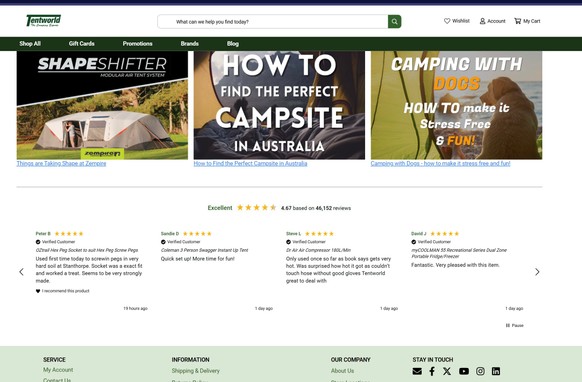Click the Wishlist heart icon
The height and width of the screenshot is (382, 582).
pyautogui.click(x=447, y=21)
